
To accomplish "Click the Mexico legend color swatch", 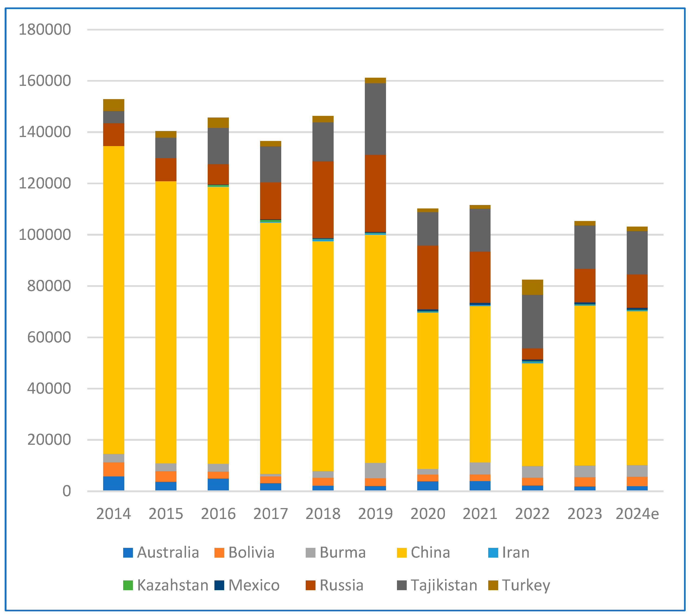I will tap(219, 586).
